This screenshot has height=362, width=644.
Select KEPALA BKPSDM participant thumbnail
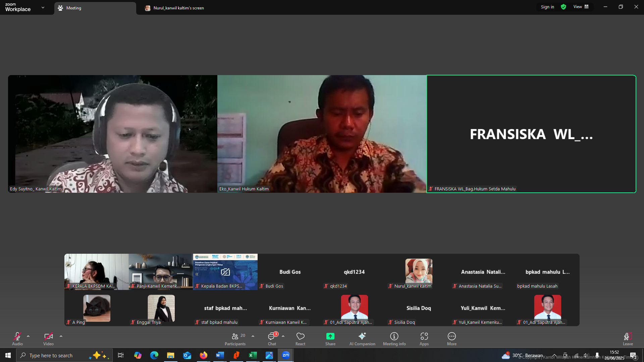click(97, 272)
